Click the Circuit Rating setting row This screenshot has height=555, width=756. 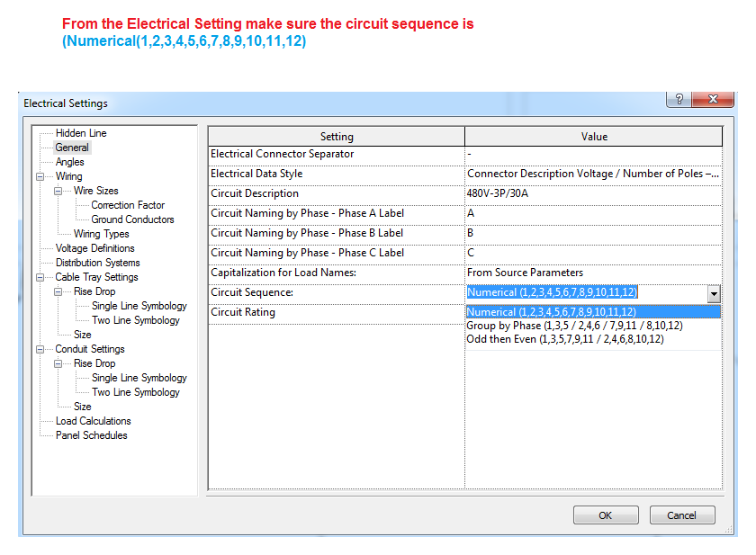point(337,312)
